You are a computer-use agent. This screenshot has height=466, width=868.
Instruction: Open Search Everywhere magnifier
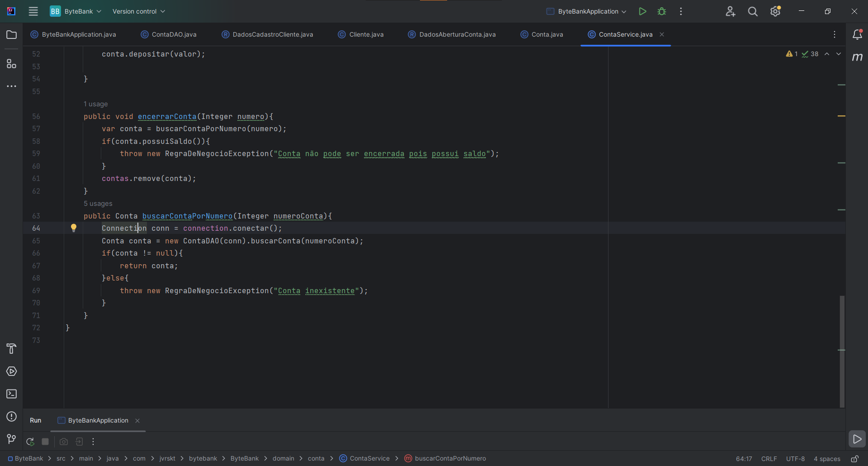753,11
